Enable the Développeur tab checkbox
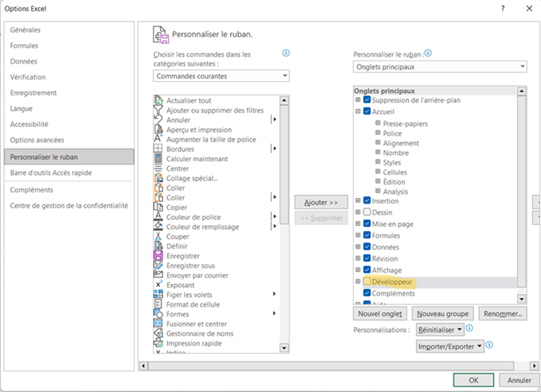 tap(367, 282)
